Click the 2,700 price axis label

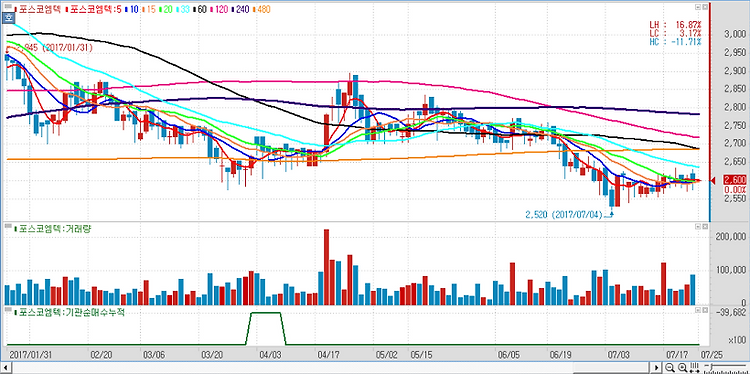point(736,143)
